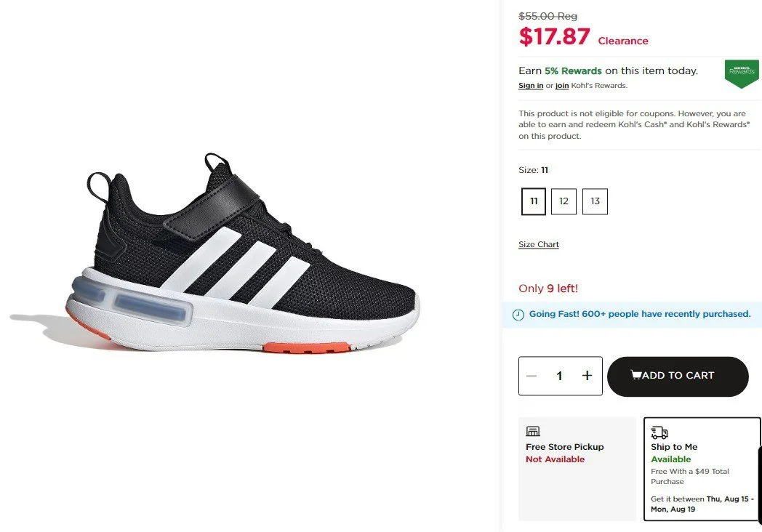
Task: Open the Size Chart link
Action: pyautogui.click(x=539, y=244)
